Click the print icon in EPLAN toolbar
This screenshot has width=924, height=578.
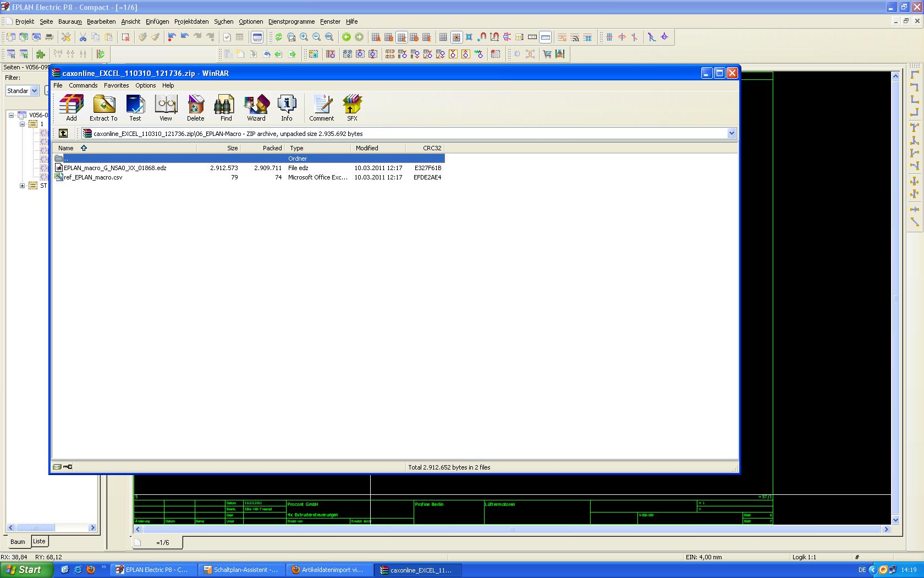[49, 37]
